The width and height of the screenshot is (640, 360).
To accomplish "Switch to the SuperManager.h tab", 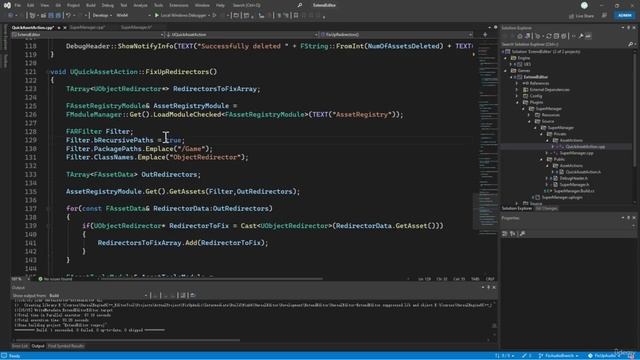I will click(136, 27).
